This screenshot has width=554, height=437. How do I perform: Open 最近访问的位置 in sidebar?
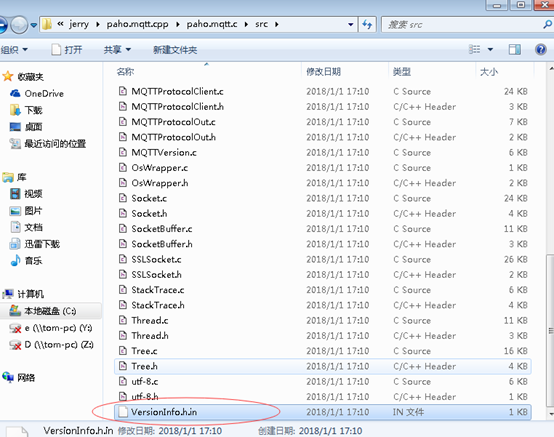coord(55,144)
